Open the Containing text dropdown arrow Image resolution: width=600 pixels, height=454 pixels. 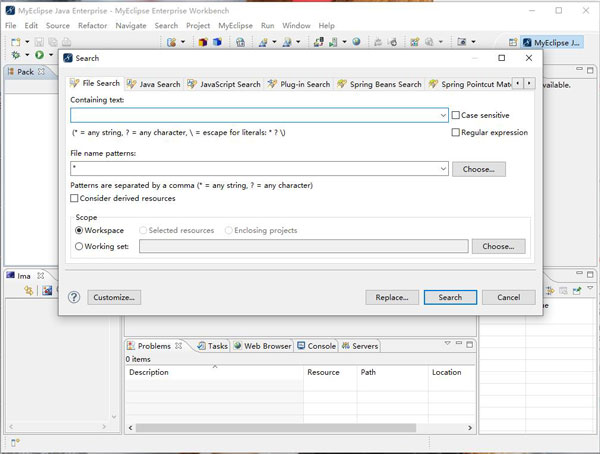(443, 115)
